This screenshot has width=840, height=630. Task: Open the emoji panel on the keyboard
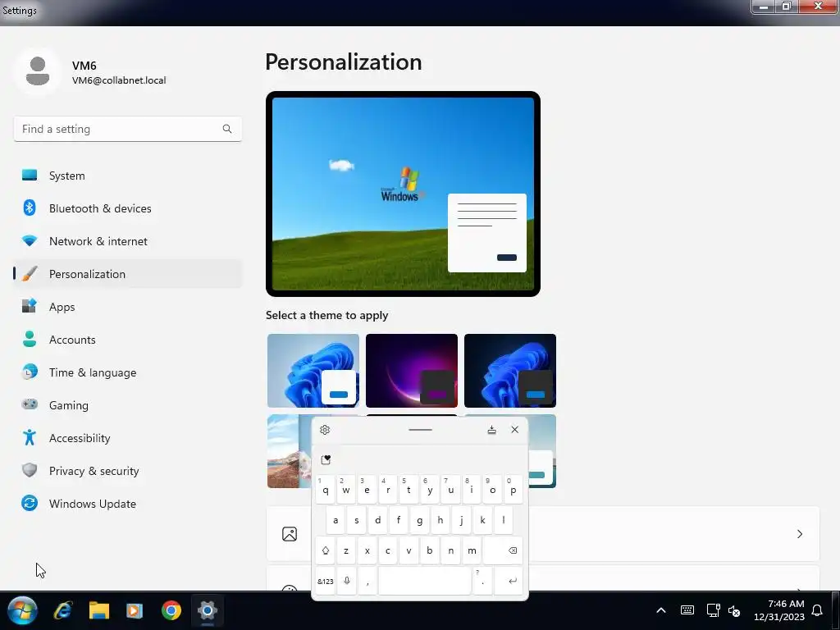point(326,459)
